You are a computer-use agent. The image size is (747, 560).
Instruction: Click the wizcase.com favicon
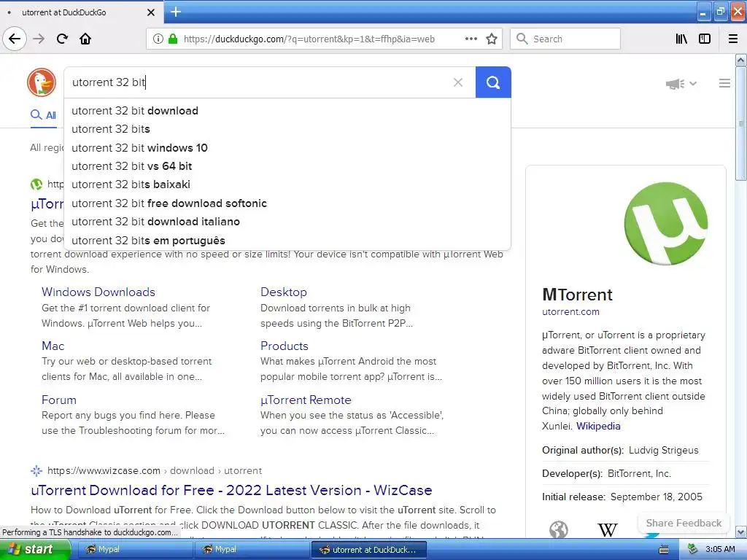tap(36, 471)
